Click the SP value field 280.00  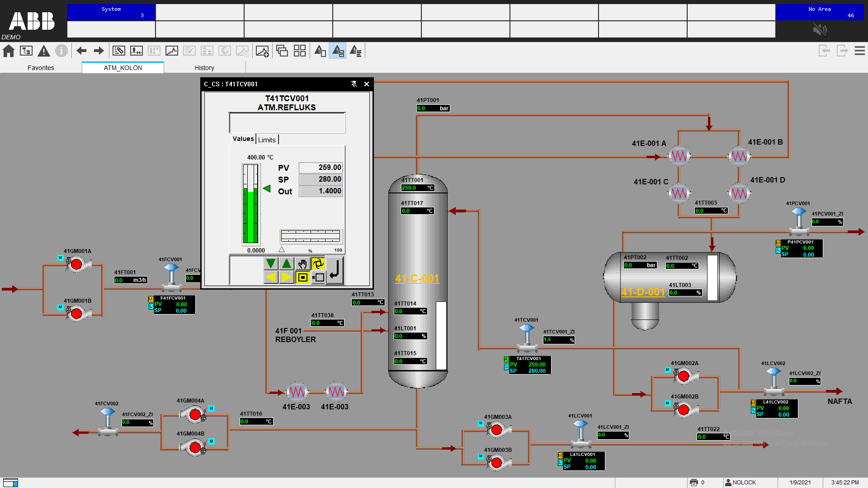pyautogui.click(x=321, y=179)
